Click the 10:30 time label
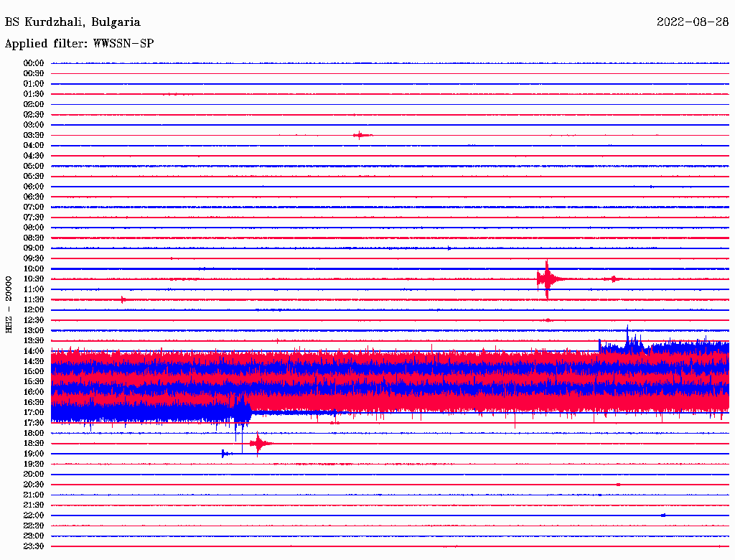The width and height of the screenshot is (735, 560). coord(34,279)
